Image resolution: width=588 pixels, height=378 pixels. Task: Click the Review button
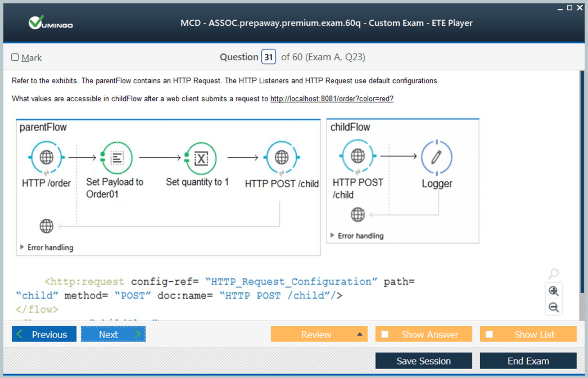pos(319,334)
